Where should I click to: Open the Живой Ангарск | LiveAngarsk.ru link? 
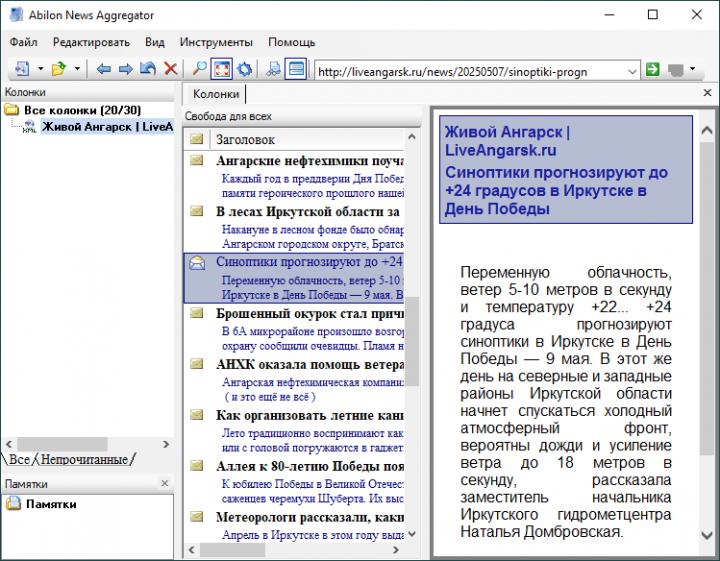(507, 141)
